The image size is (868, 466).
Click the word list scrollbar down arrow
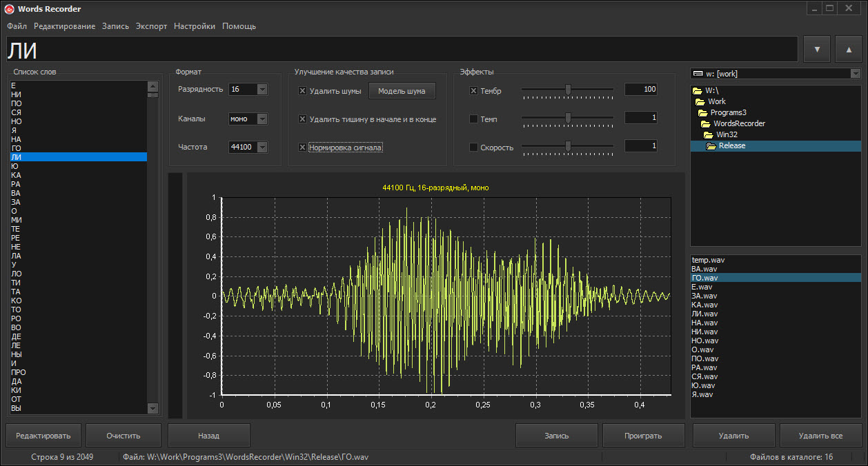click(152, 408)
